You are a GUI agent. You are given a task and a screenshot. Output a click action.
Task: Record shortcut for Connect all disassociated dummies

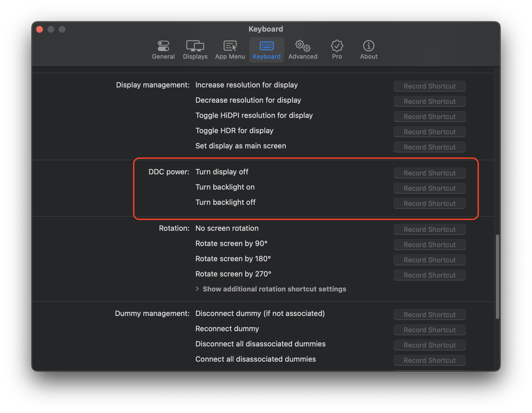429,360
